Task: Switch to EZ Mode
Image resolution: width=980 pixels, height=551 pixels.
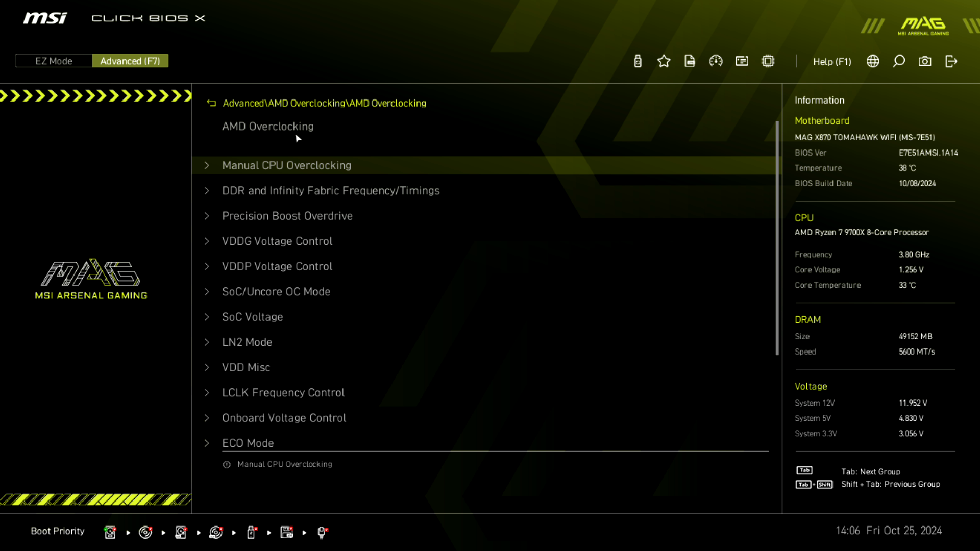Action: pyautogui.click(x=54, y=61)
